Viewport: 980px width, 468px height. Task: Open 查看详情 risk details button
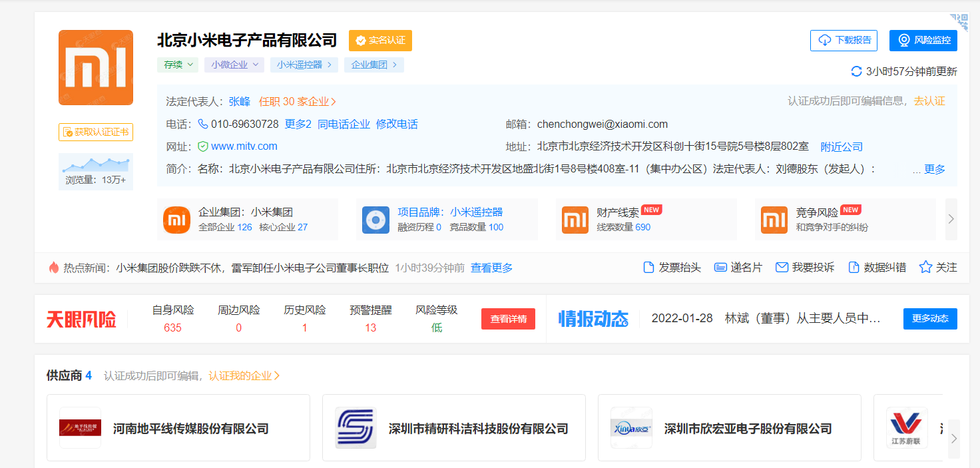(x=508, y=319)
